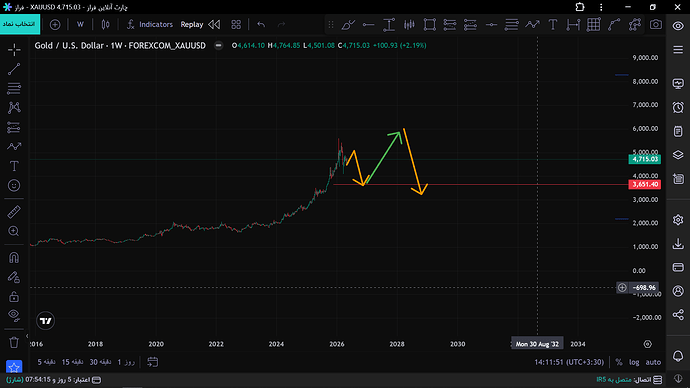Select the crosshair cursor tool
Image resolution: width=690 pixels, height=388 pixels.
point(14,50)
